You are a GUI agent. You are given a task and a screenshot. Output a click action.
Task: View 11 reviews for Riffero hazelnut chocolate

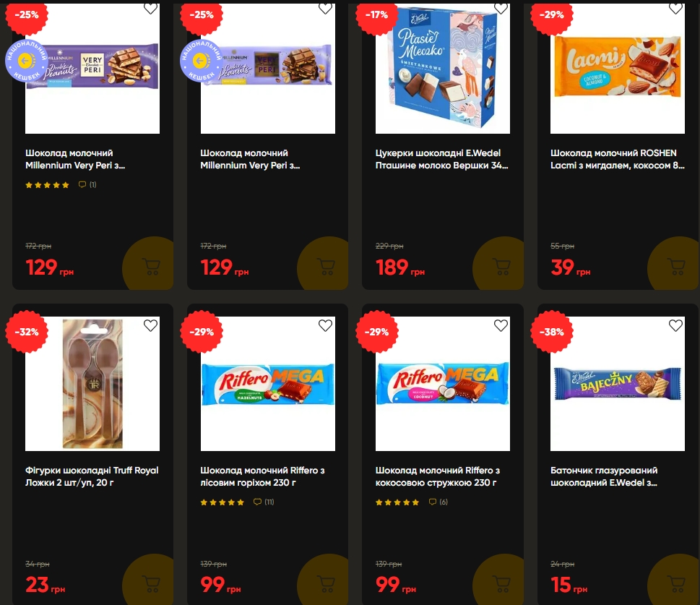click(x=264, y=502)
